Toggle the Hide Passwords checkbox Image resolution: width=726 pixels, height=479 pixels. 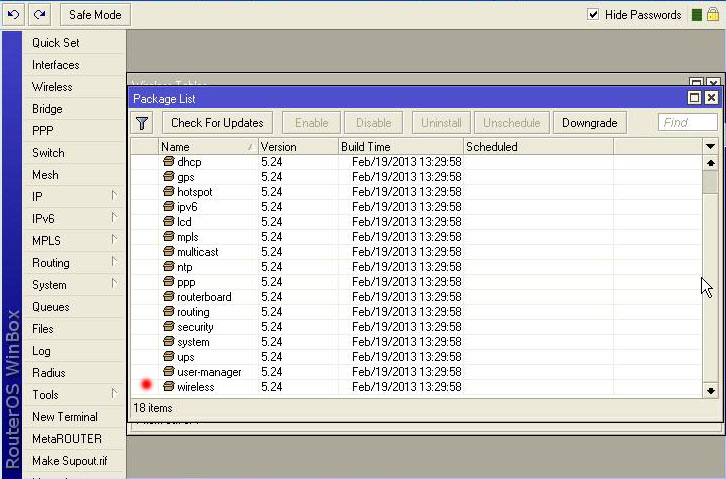pos(593,14)
